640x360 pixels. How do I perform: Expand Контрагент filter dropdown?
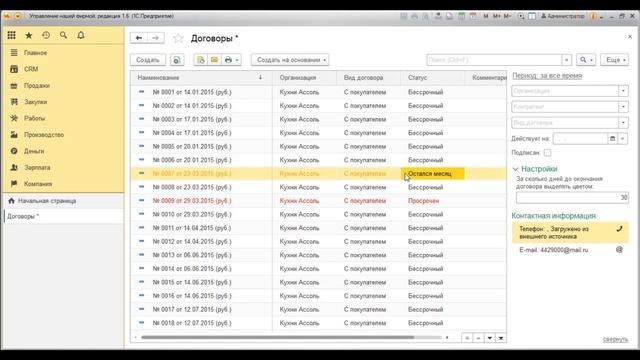623,107
